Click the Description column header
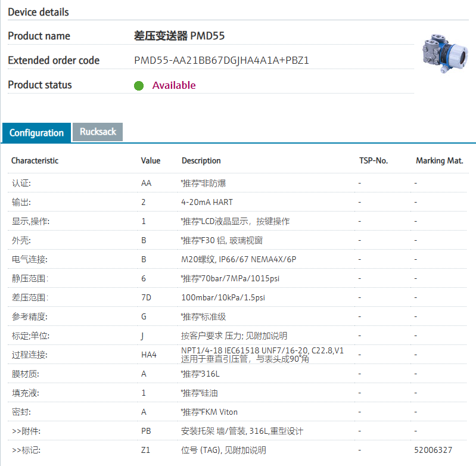This screenshot has width=476, height=466. click(201, 161)
